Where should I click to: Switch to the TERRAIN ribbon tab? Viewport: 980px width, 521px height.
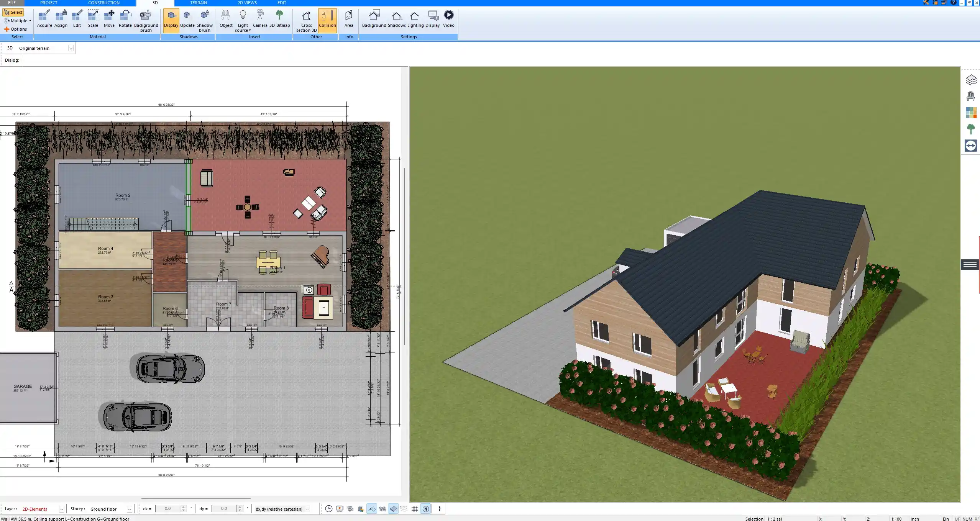(x=198, y=3)
